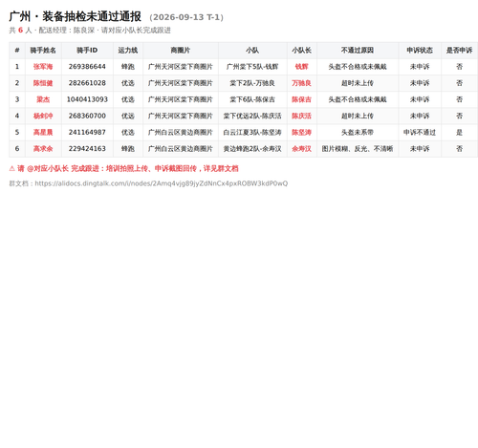Image resolution: width=478 pixels, height=448 pixels.
Task: Click 优选 in 陈恒健's row
Action: point(128,83)
